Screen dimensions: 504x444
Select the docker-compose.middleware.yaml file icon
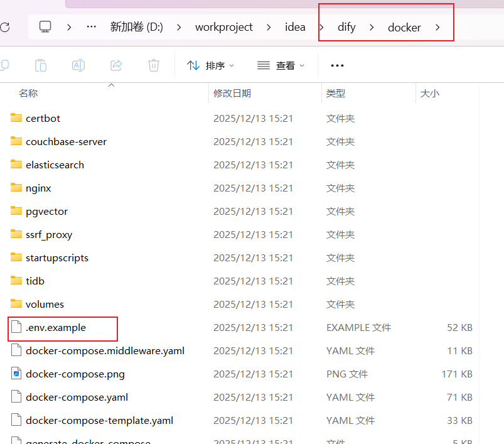pos(16,350)
